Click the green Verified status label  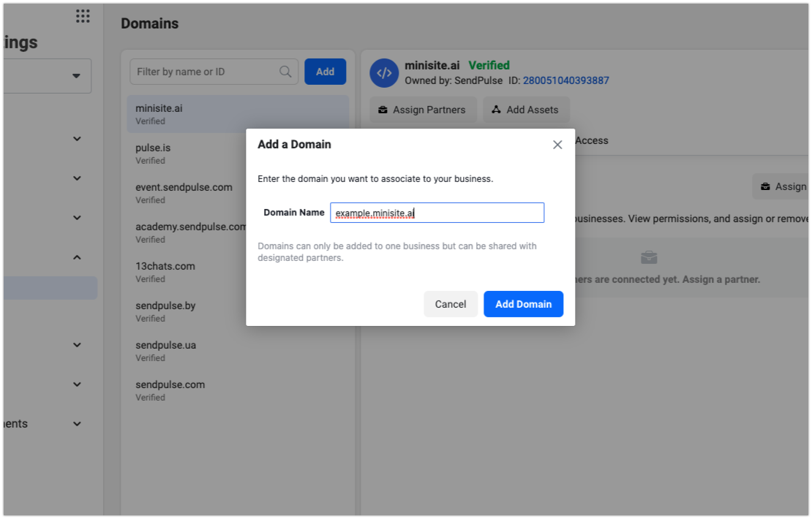[489, 65]
